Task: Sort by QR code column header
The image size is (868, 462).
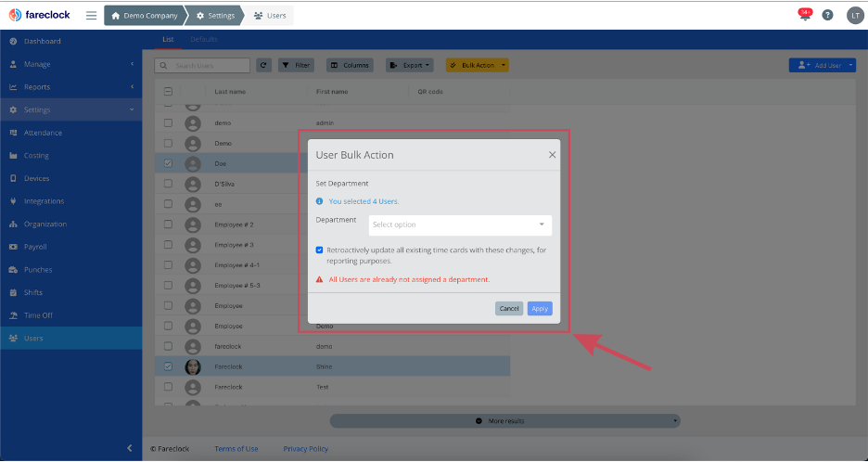Action: pos(430,92)
